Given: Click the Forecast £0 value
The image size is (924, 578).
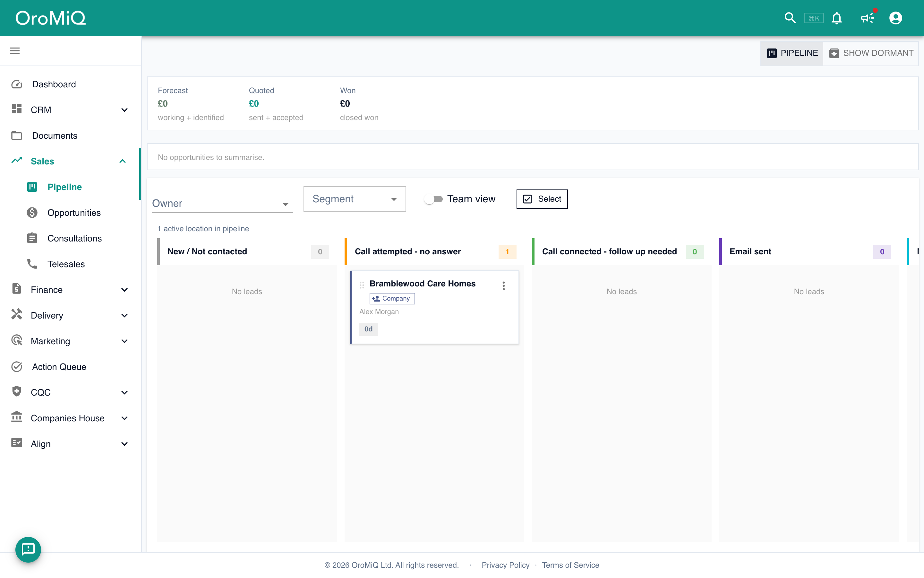Looking at the screenshot, I should coord(163,104).
